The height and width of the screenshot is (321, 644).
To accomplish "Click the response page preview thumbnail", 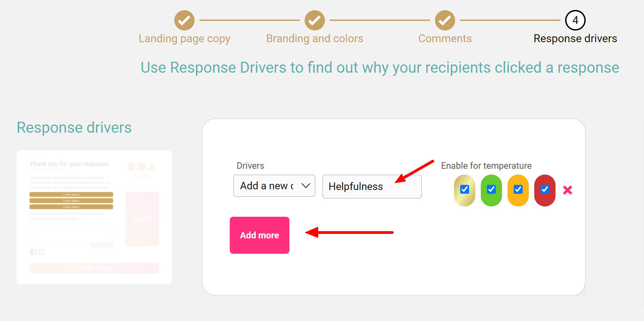I will tap(94, 217).
